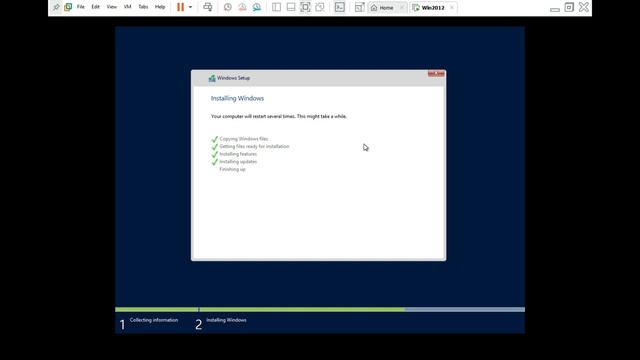Open the Tabs menu
The height and width of the screenshot is (360, 640).
pyautogui.click(x=143, y=7)
